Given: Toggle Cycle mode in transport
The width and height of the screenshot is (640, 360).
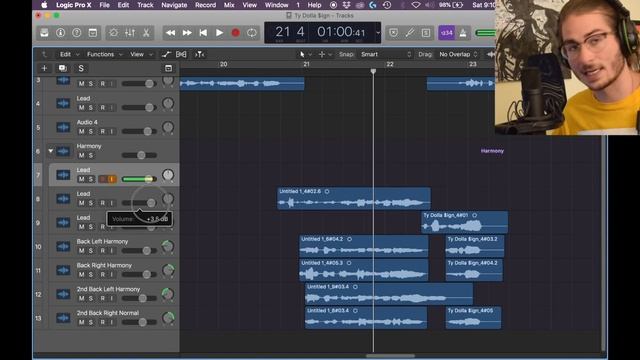Looking at the screenshot, I should click(252, 33).
